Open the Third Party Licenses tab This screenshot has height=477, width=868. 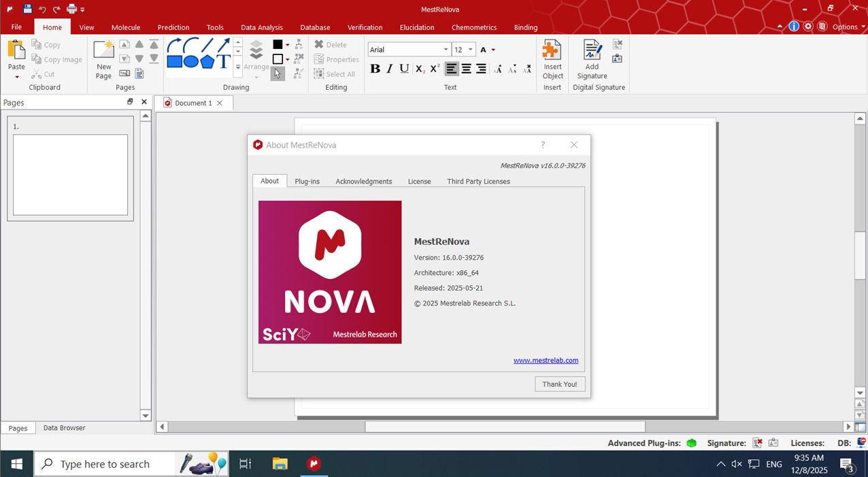point(478,181)
